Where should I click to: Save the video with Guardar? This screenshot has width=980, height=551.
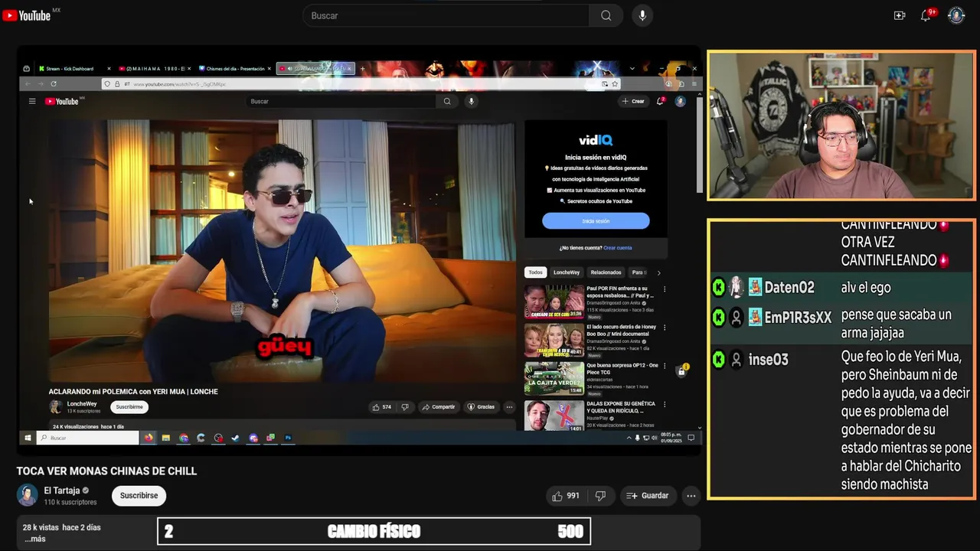(x=647, y=496)
